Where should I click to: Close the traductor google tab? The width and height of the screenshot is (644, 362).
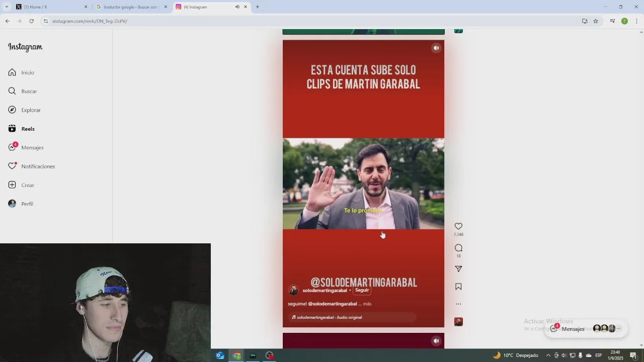tap(166, 7)
